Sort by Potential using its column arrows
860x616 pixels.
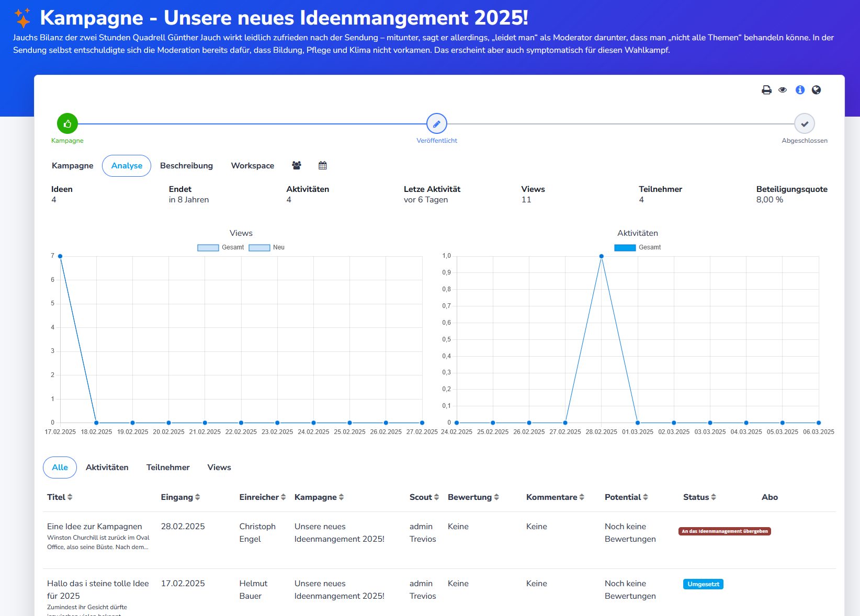[x=647, y=497]
